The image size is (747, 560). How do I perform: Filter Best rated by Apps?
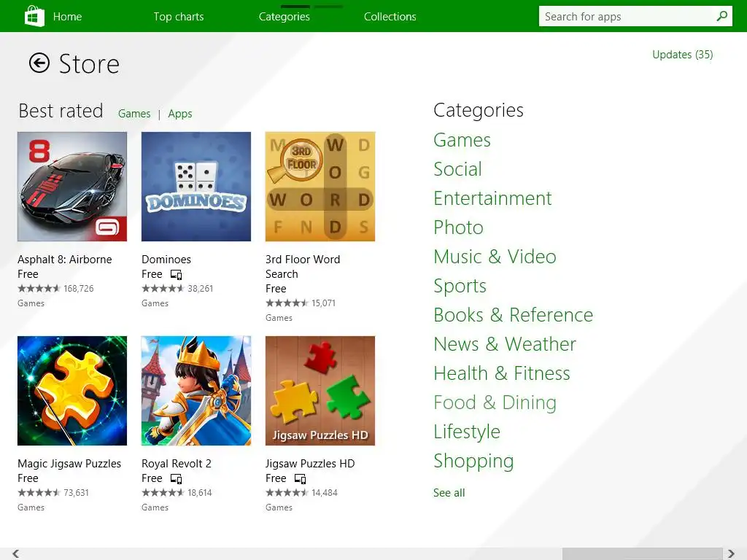coord(180,114)
